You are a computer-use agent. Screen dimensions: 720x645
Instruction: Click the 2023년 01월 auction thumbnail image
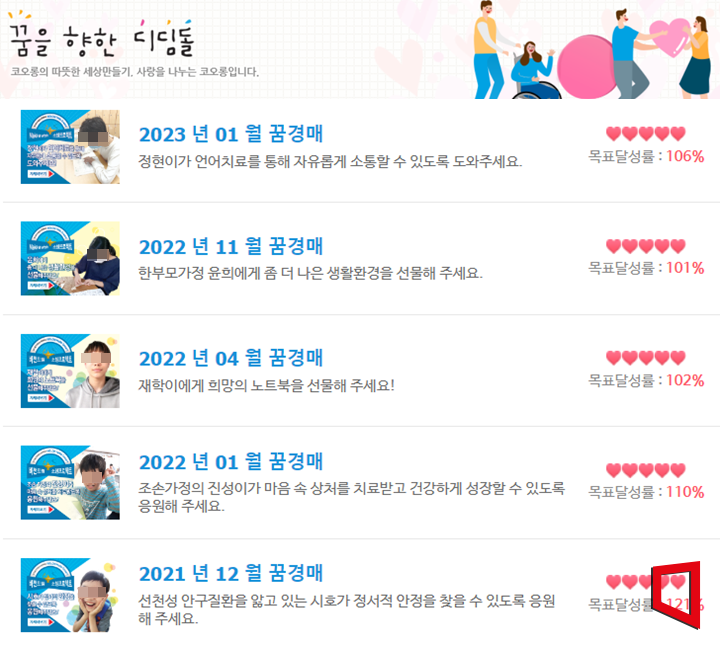pyautogui.click(x=70, y=147)
